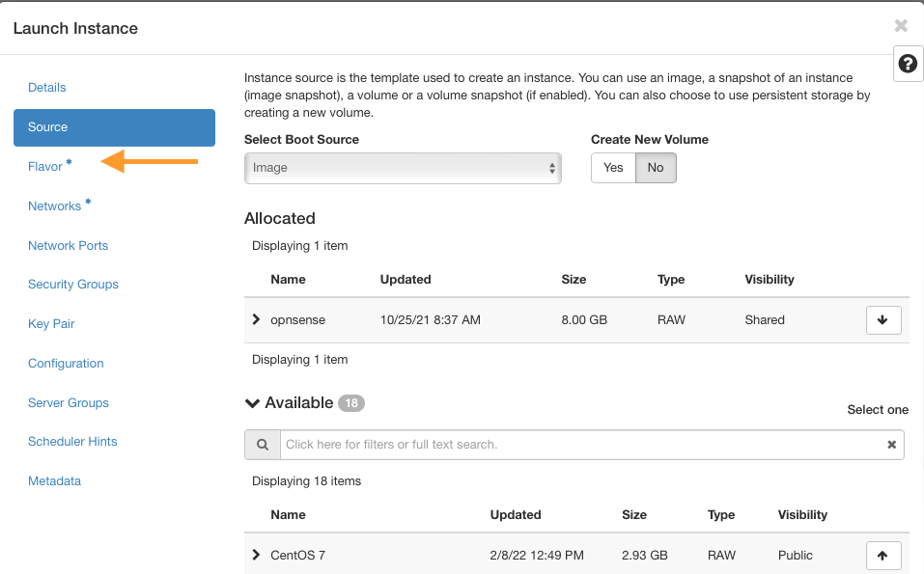Screen dimensions: 924x574
Task: Switch to the Details step
Action: pyautogui.click(x=47, y=88)
